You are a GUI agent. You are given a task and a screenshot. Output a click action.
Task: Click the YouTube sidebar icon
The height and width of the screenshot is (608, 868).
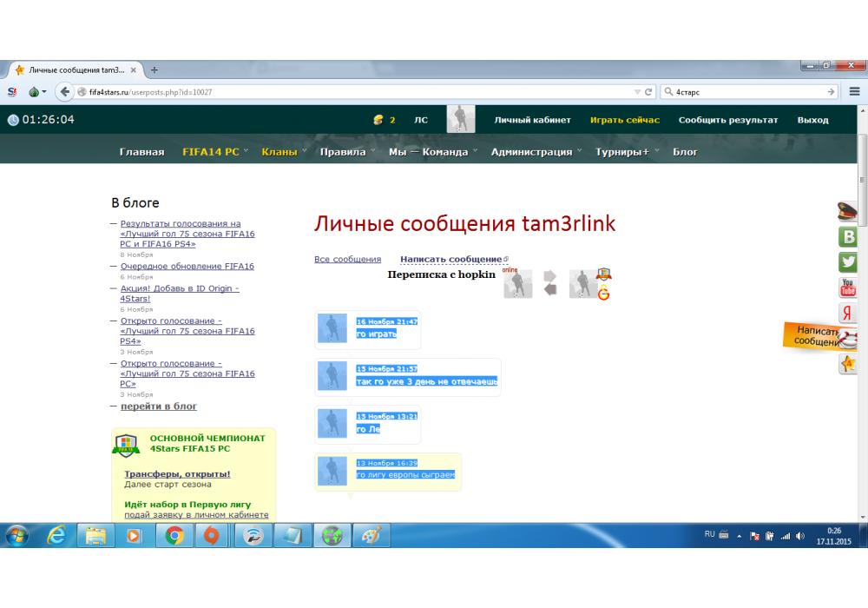coord(848,287)
